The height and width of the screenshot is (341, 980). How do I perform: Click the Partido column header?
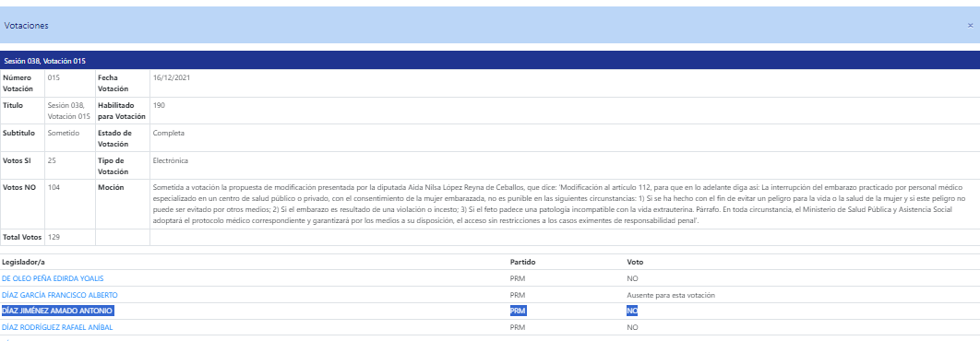[522, 263]
